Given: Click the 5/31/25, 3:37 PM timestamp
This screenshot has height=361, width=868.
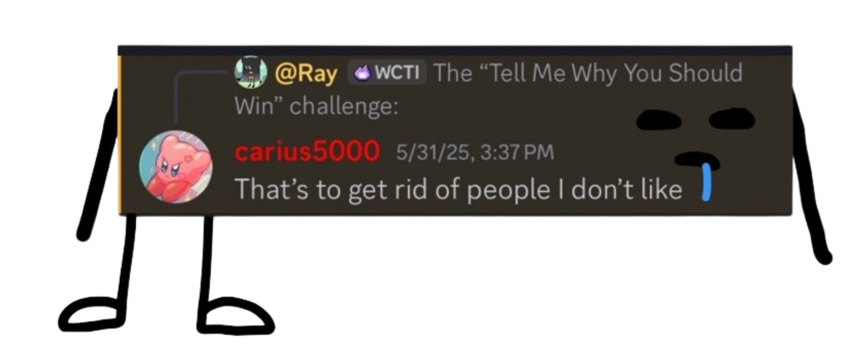Looking at the screenshot, I should coord(475,152).
